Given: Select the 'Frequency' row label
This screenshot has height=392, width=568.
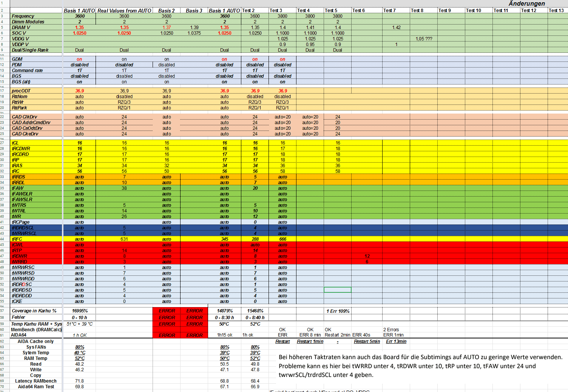Looking at the screenshot, I should [23, 16].
